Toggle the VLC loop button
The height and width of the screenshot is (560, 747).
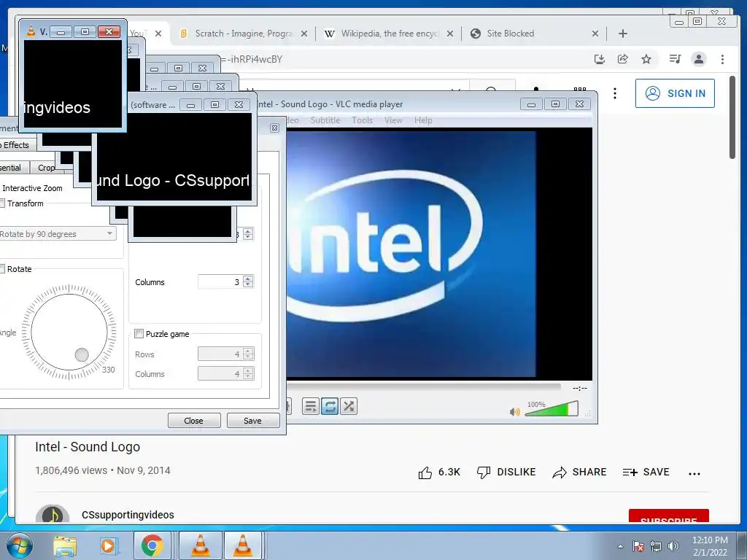pyautogui.click(x=330, y=406)
